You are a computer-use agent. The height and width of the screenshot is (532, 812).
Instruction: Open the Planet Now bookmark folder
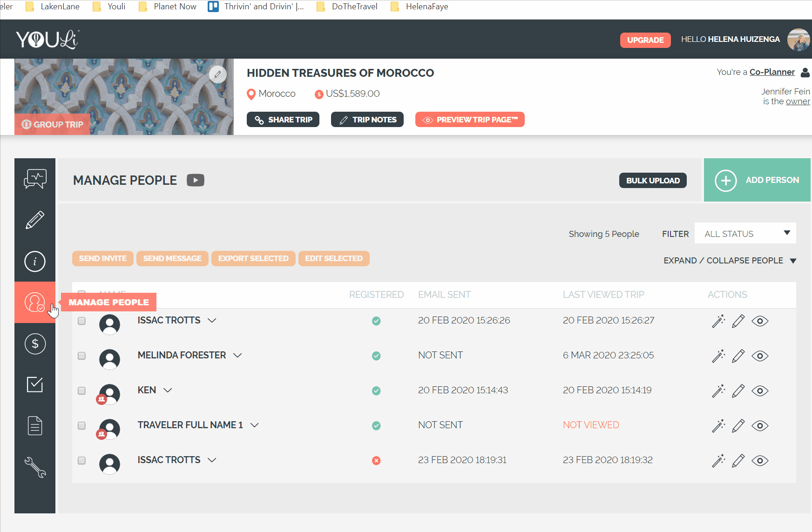tap(168, 7)
